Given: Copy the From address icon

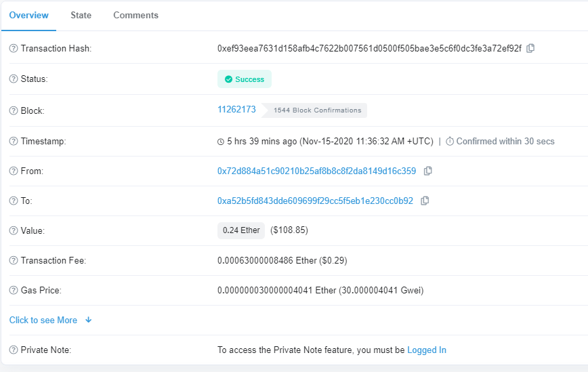Looking at the screenshot, I should 428,171.
